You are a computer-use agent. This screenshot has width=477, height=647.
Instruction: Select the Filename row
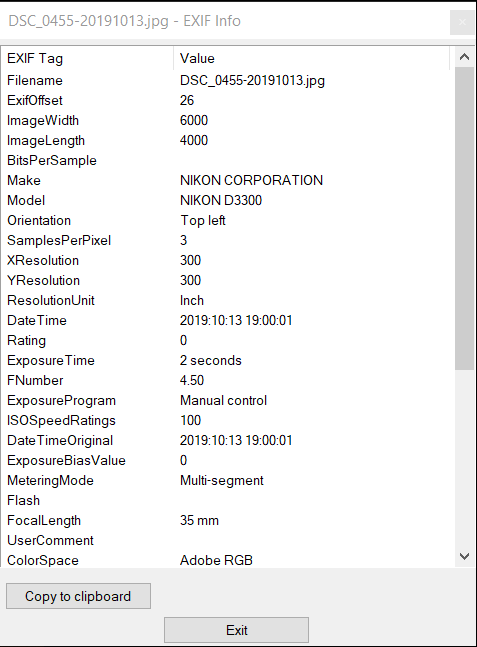(x=225, y=80)
